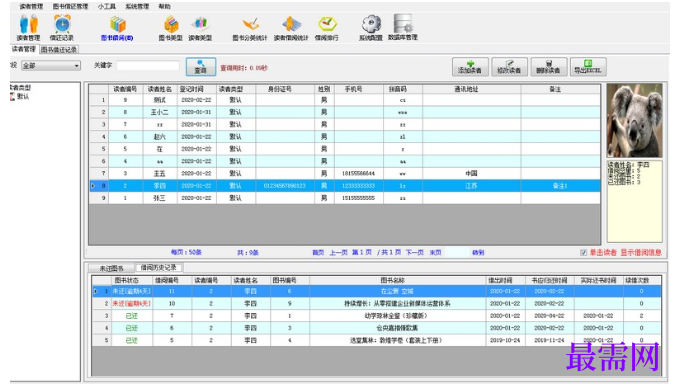Open 读者管理 toolbar icon with two people

coord(29,27)
